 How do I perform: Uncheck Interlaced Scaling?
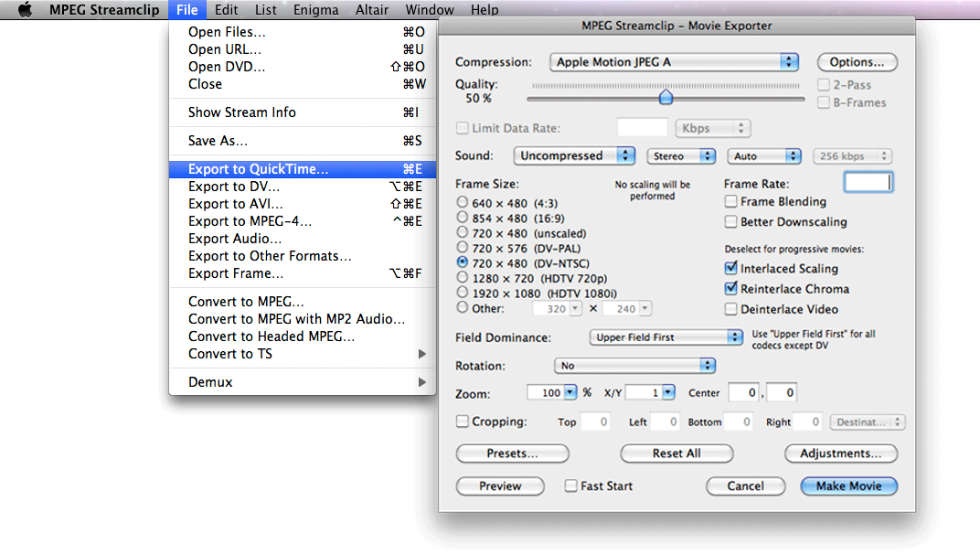[x=730, y=268]
